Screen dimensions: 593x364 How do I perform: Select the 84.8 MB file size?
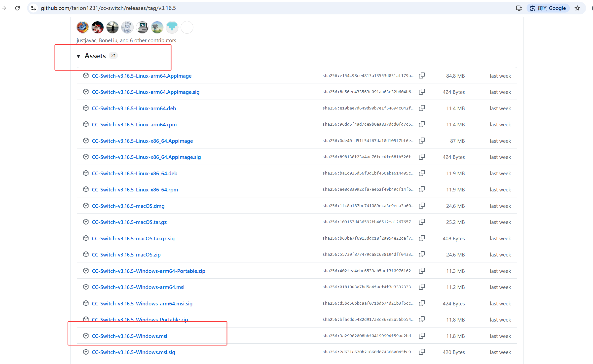coord(455,76)
